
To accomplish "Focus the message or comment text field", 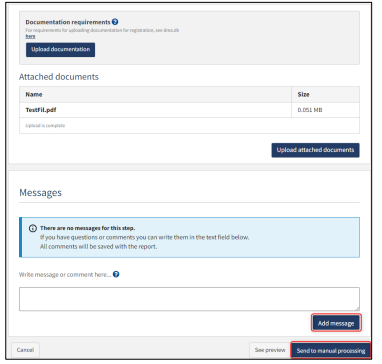I will click(189, 299).
